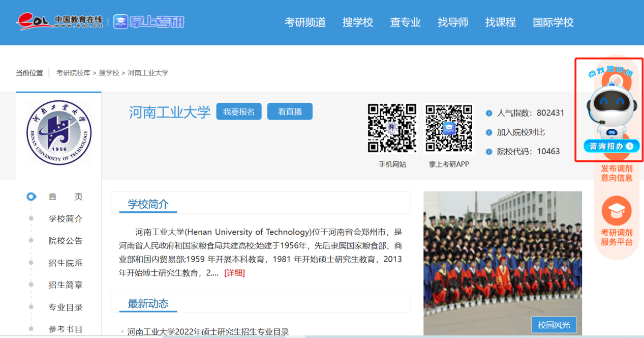Click the 我要报名 button
644x338 pixels.
pos(239,111)
